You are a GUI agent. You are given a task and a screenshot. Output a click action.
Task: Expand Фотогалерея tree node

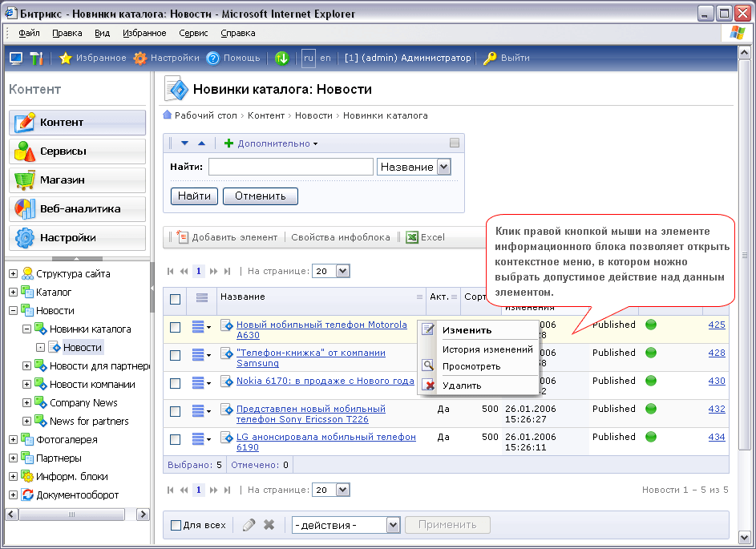coord(13,439)
